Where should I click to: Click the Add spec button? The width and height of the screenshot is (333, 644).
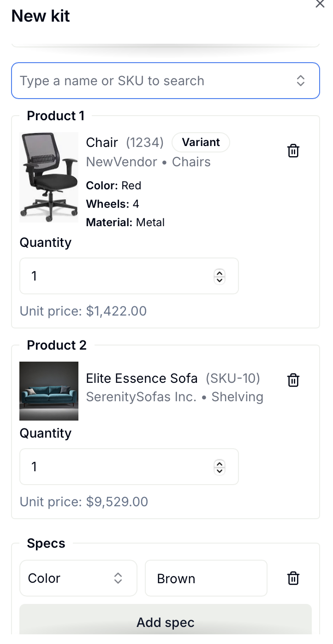[166, 622]
